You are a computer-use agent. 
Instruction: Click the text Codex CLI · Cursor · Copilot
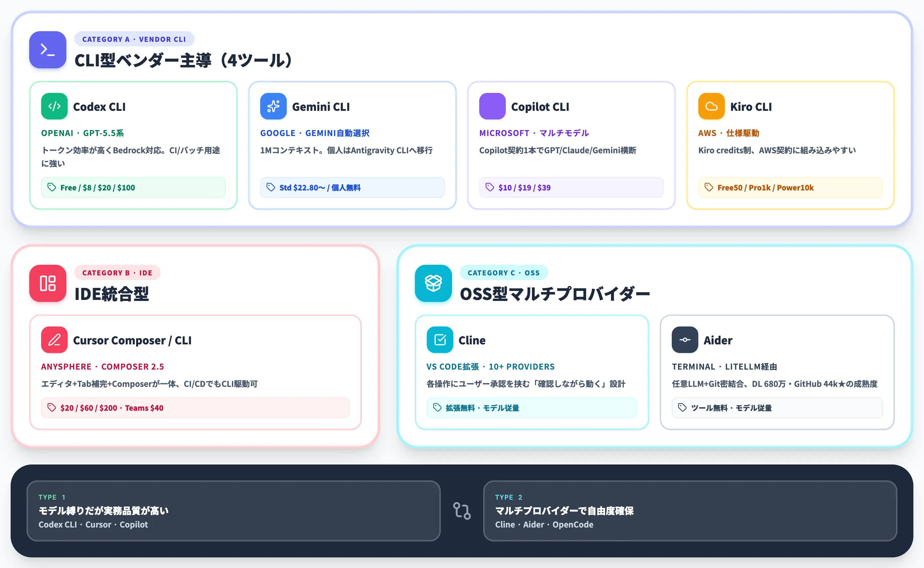(93, 525)
